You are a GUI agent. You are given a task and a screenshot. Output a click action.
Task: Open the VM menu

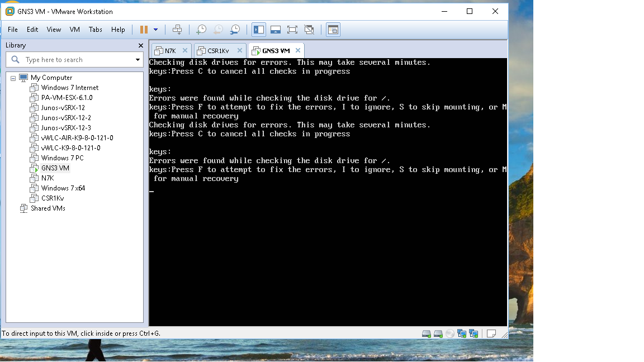coord(74,30)
